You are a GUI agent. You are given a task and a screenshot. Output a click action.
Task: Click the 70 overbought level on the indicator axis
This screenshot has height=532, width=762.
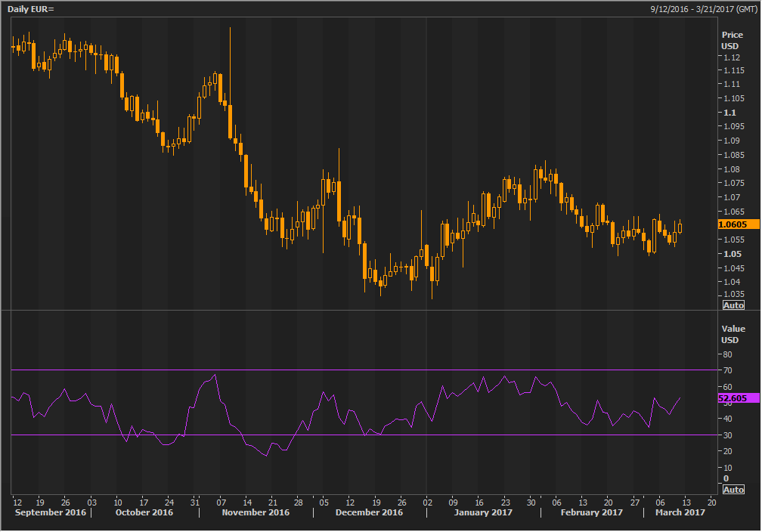pyautogui.click(x=727, y=370)
